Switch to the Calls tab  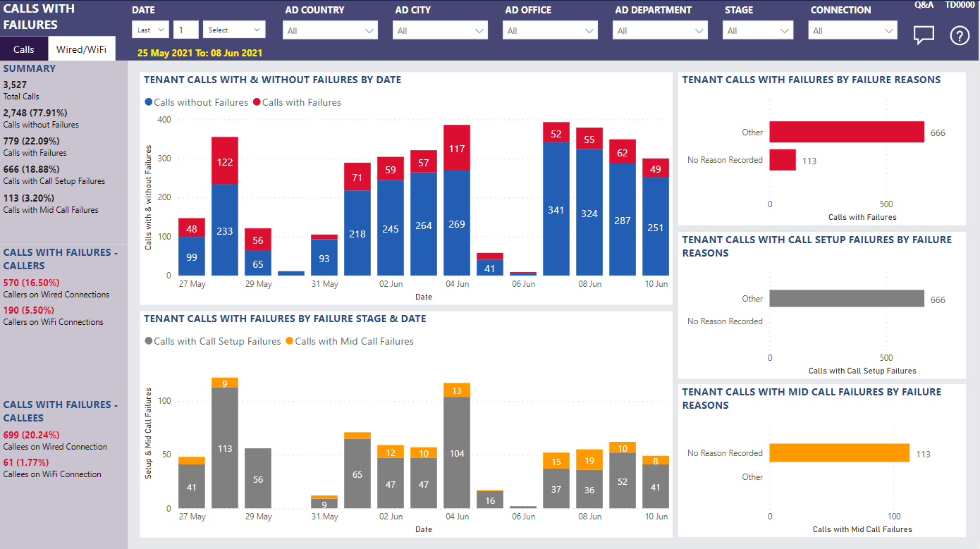(24, 49)
